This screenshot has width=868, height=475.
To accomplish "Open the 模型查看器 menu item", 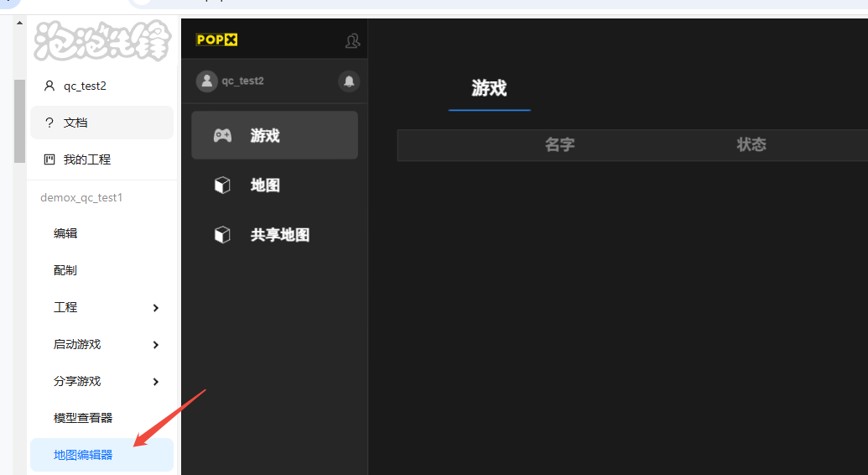I will pos(101,418).
